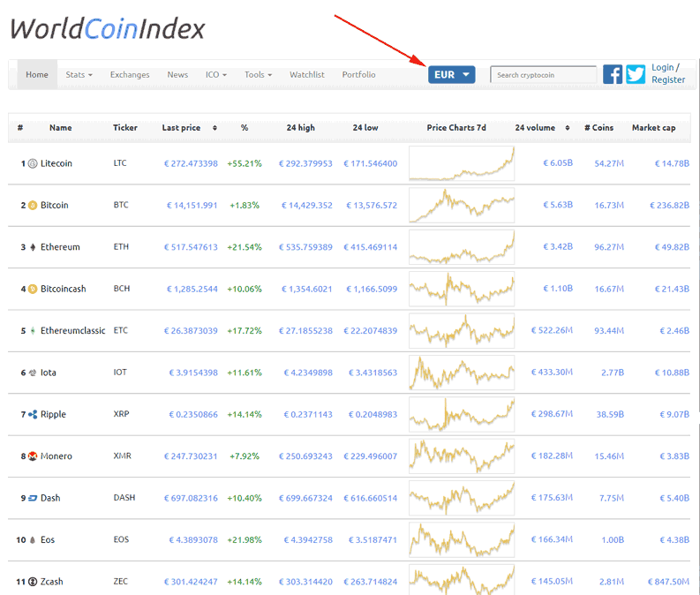Click the Ethereumclassic coin icon
Image resolution: width=700 pixels, height=595 pixels.
[33, 331]
